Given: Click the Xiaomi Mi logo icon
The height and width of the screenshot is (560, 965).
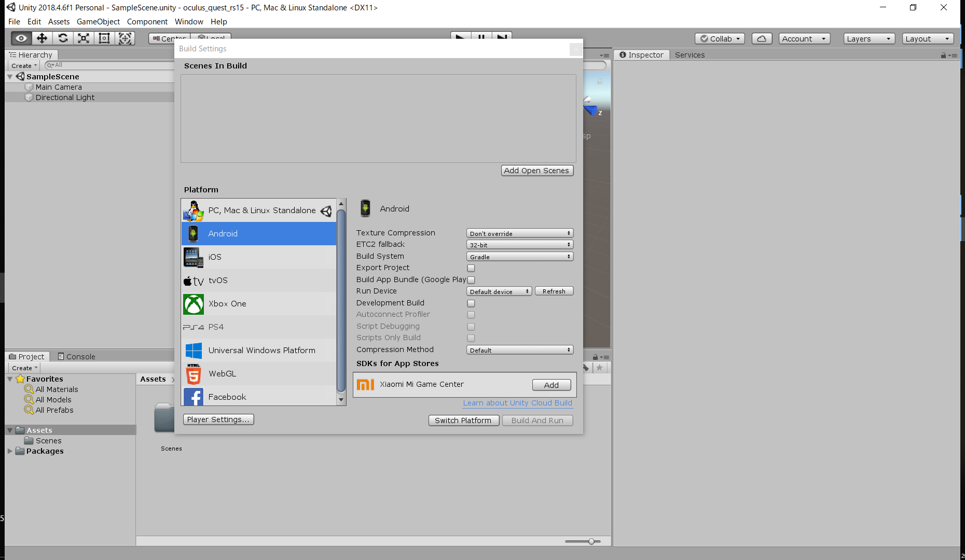Looking at the screenshot, I should 365,384.
